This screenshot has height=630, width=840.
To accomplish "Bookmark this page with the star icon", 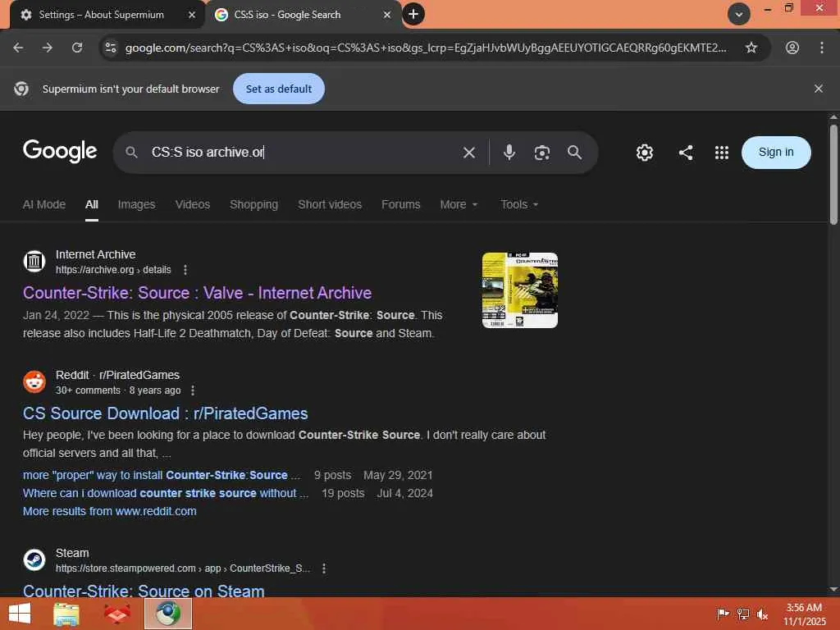I will coord(751,48).
